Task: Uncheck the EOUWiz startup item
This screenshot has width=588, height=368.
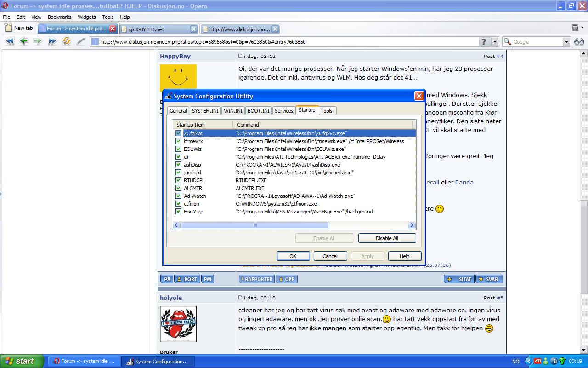Action: point(179,149)
